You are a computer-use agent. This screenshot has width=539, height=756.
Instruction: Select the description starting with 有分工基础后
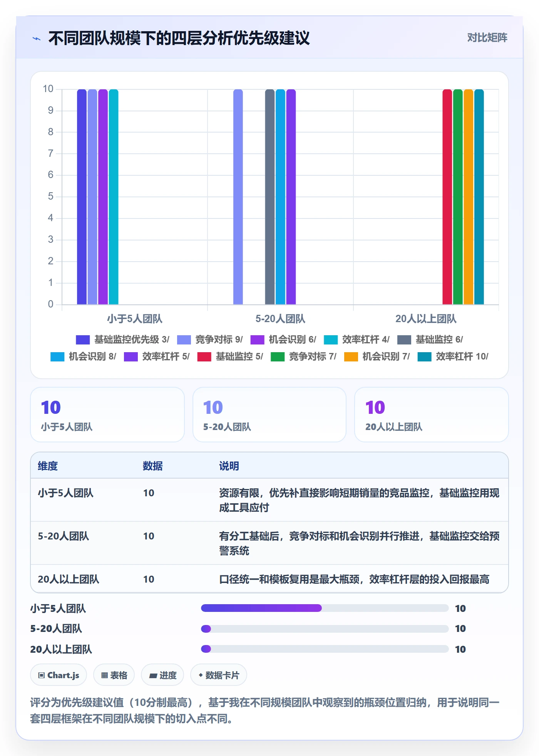click(359, 543)
